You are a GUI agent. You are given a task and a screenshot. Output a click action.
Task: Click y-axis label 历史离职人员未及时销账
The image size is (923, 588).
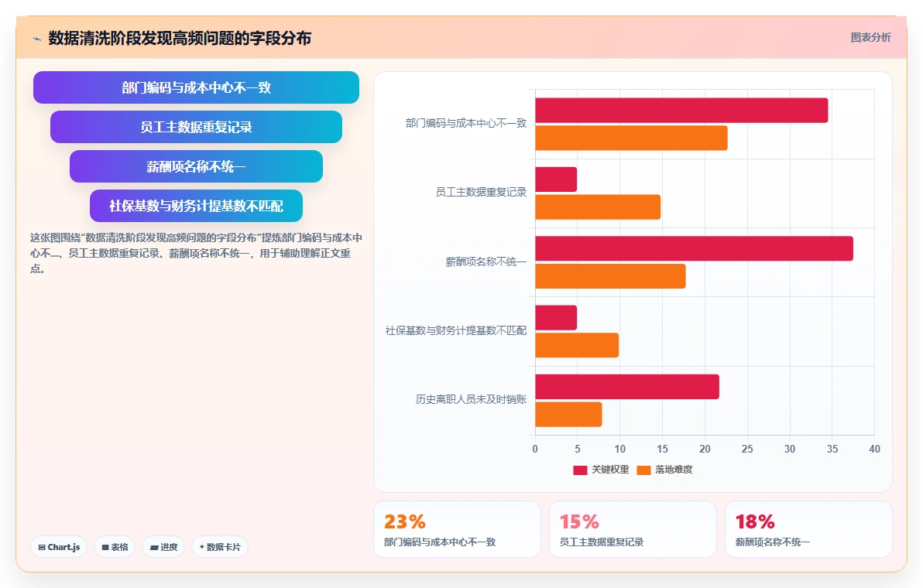click(x=471, y=400)
